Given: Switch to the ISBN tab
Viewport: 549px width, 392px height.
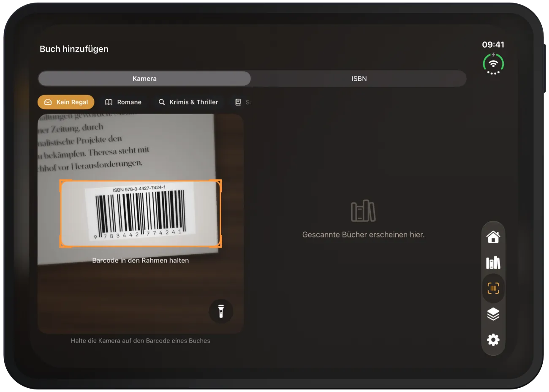Looking at the screenshot, I should click(359, 79).
